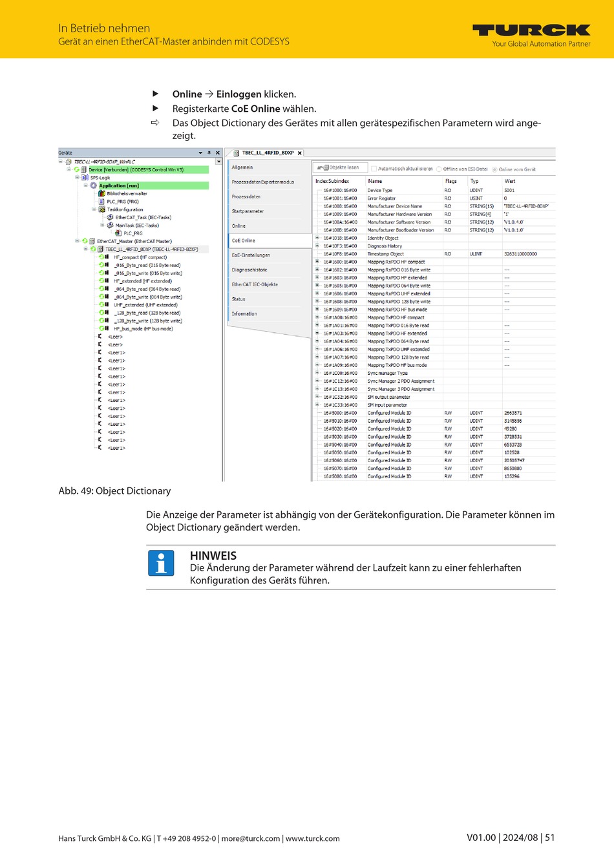Click the TBEC_LL_4RFID_8DXP slave icon in tree
The image size is (614, 868).
coord(100,249)
